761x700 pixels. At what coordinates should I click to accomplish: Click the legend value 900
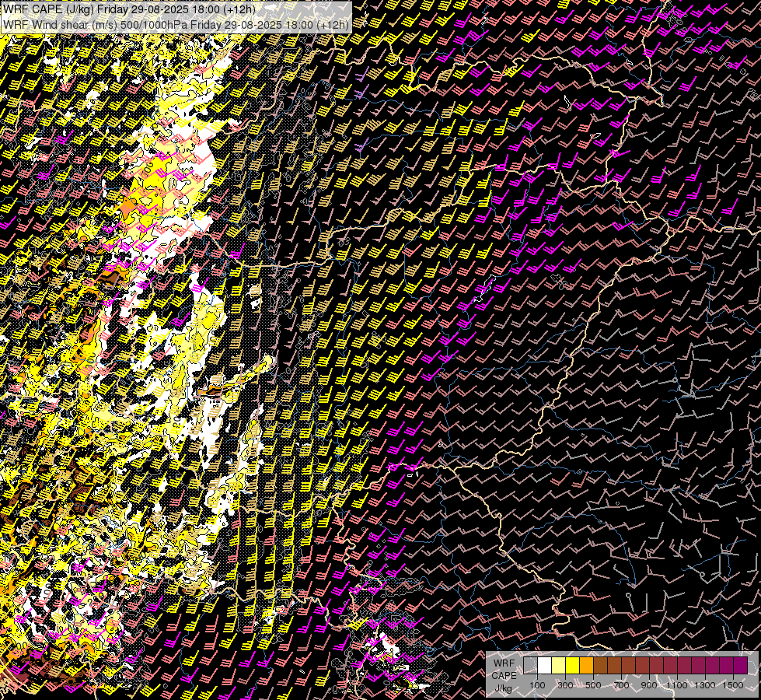tap(649, 685)
